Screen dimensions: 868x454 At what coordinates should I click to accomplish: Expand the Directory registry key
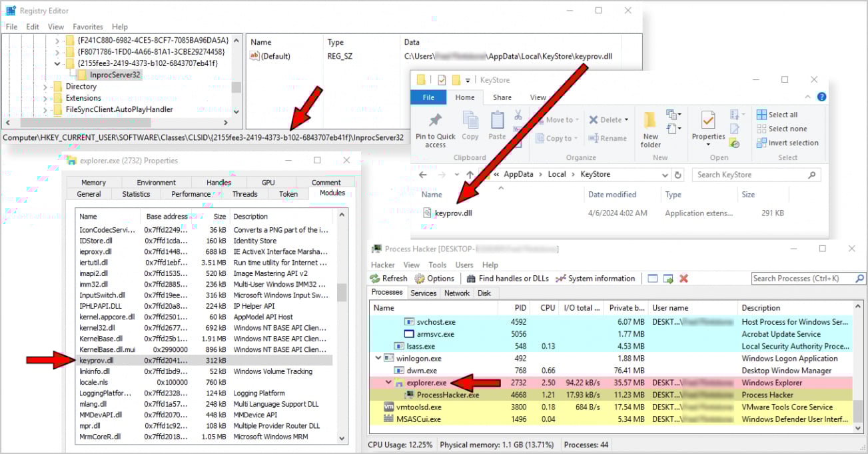coord(45,87)
